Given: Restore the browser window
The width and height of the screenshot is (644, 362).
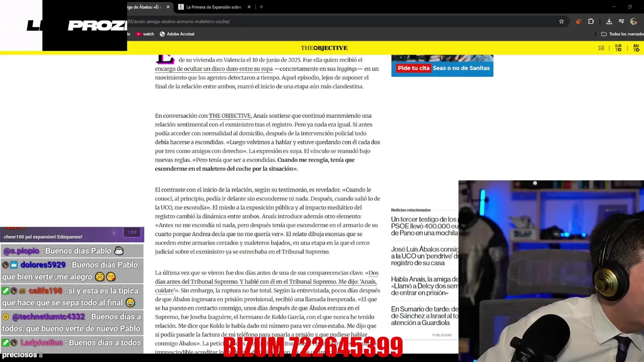Looking at the screenshot, I should click(629, 7).
